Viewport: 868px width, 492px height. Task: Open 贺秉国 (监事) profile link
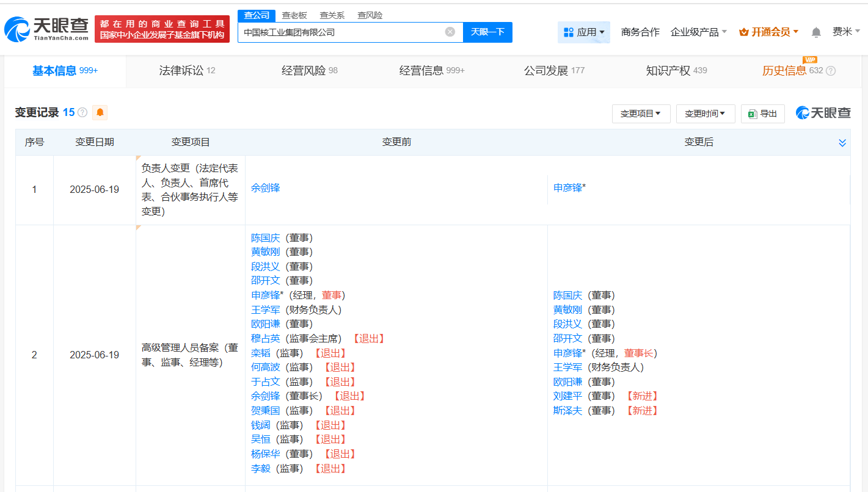pos(266,411)
